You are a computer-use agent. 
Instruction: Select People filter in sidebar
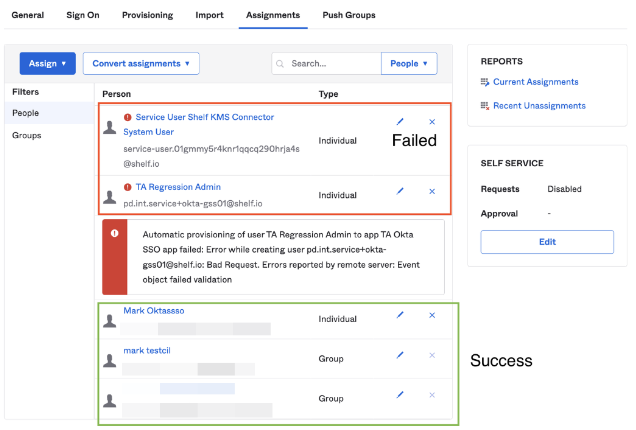coord(49,113)
